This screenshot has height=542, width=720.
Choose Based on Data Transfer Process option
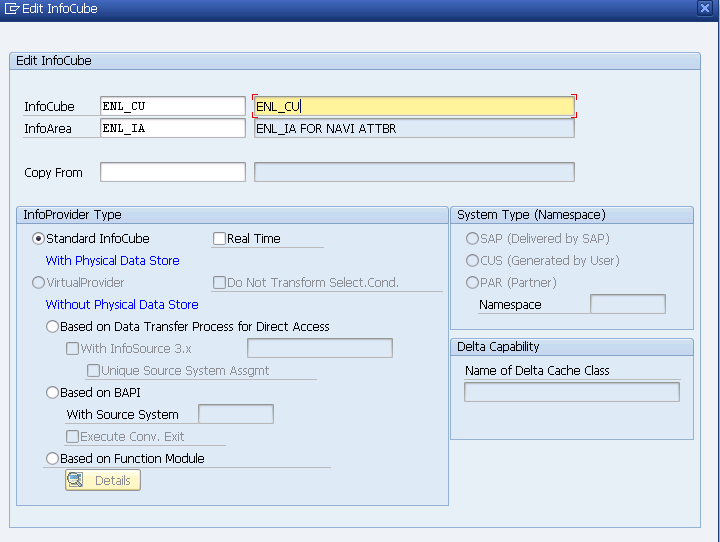click(52, 327)
